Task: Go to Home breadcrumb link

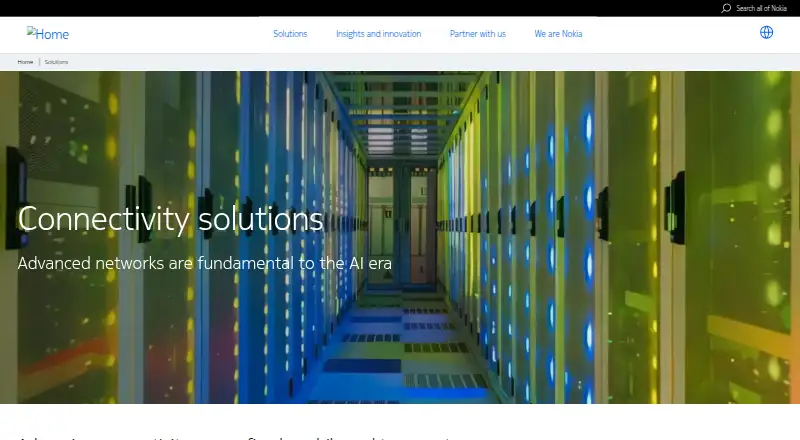Action: coord(25,62)
